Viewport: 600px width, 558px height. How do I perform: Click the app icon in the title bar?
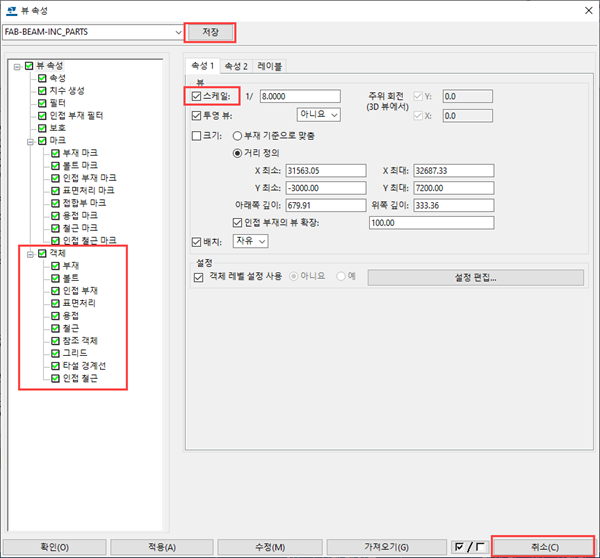pyautogui.click(x=9, y=9)
